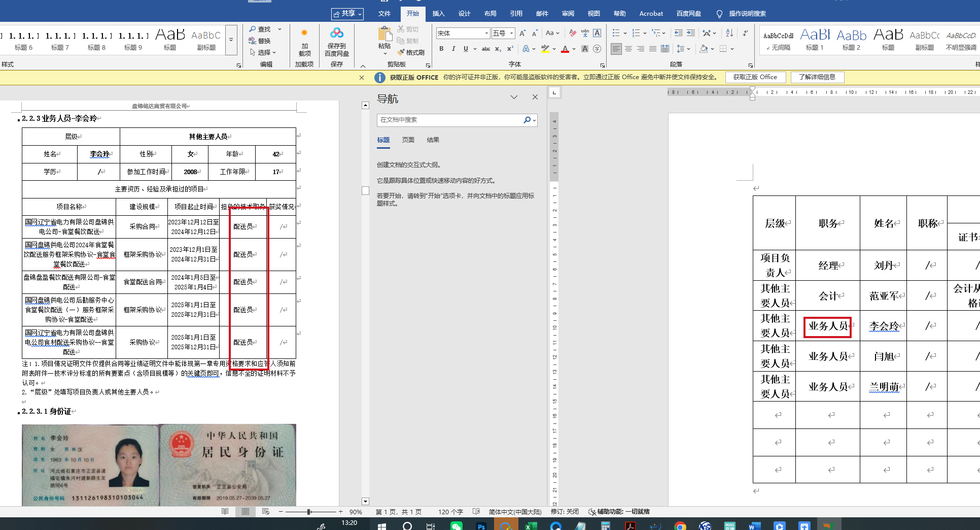Switch to Web Layout view in status bar

(266, 512)
